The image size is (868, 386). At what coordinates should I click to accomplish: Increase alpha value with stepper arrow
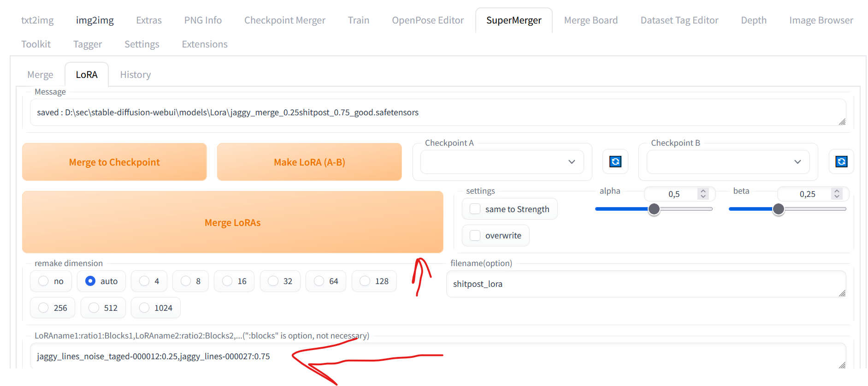click(x=703, y=191)
